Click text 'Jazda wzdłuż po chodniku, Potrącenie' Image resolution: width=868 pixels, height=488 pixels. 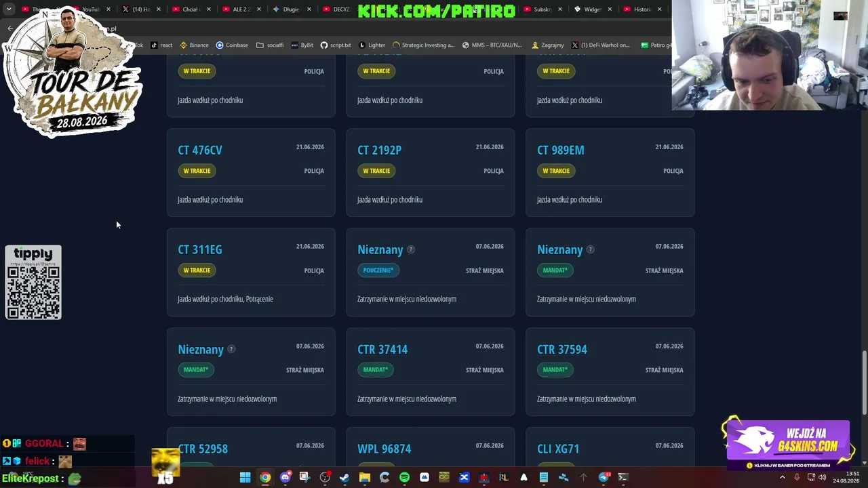(225, 299)
